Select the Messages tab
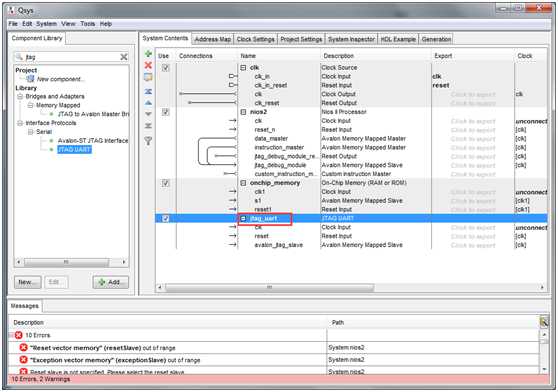The image size is (558, 392). coord(25,306)
